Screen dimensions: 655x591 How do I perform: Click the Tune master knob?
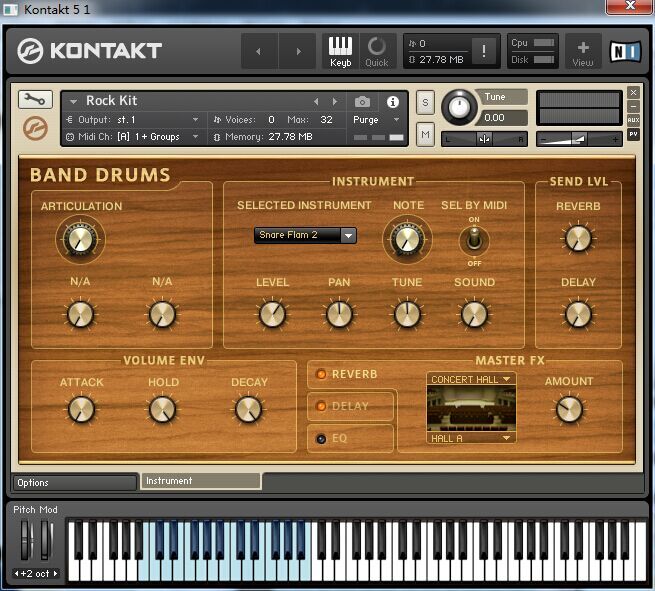tap(459, 107)
